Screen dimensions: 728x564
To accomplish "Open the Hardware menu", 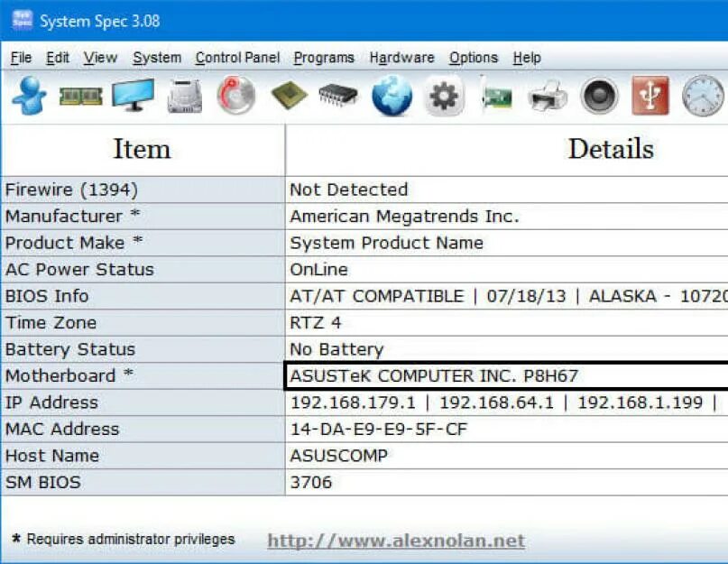I will 401,58.
